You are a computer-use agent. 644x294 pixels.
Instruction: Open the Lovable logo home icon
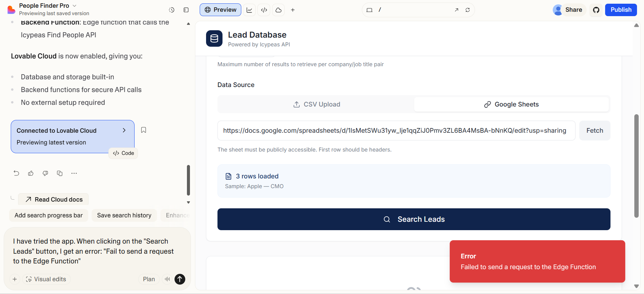click(11, 10)
